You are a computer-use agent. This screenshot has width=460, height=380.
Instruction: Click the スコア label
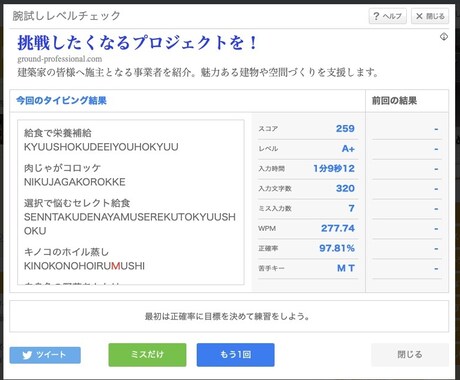[x=268, y=129]
